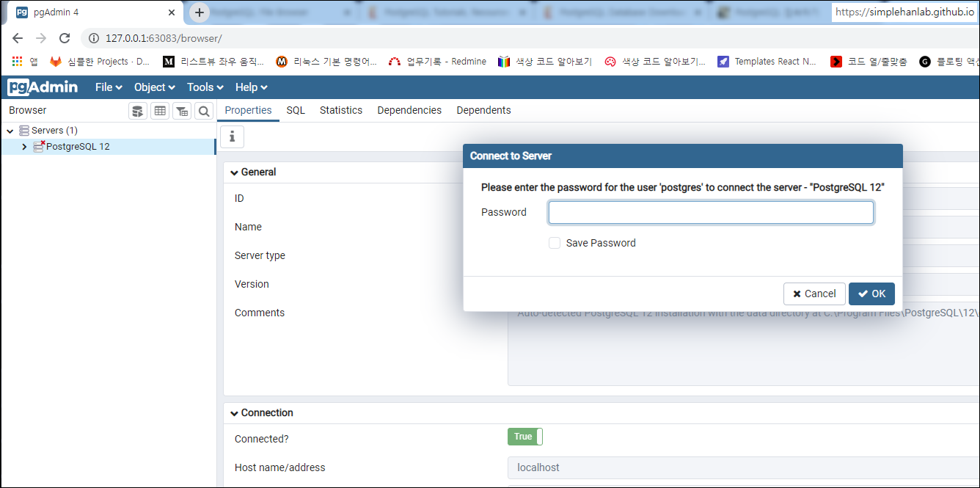Focus the Password input field

(711, 213)
